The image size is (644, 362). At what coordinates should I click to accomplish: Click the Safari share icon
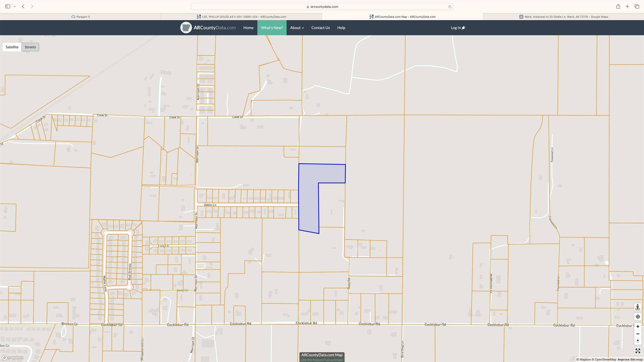[618, 6]
